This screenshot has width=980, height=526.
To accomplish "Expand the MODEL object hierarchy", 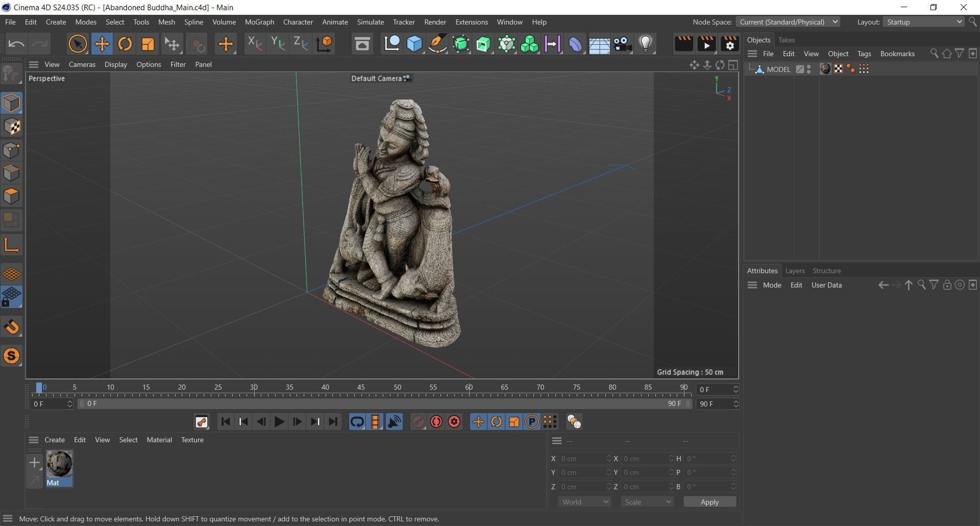I will pyautogui.click(x=751, y=68).
